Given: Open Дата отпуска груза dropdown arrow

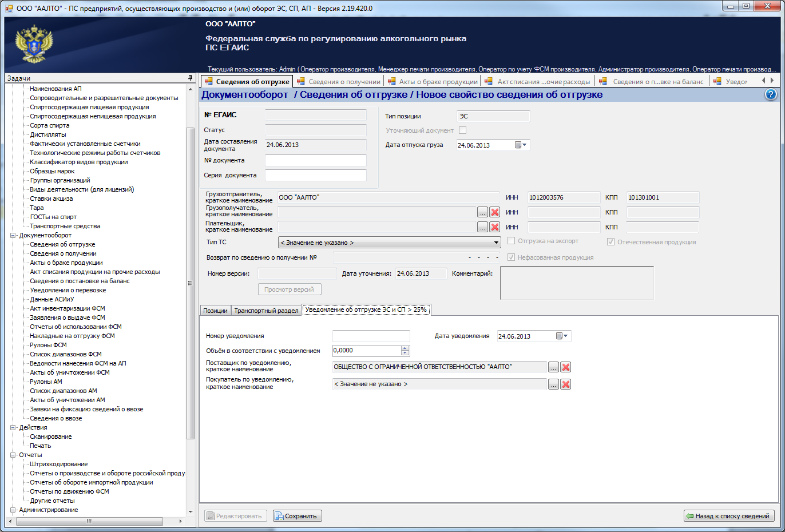Looking at the screenshot, I should (525, 145).
